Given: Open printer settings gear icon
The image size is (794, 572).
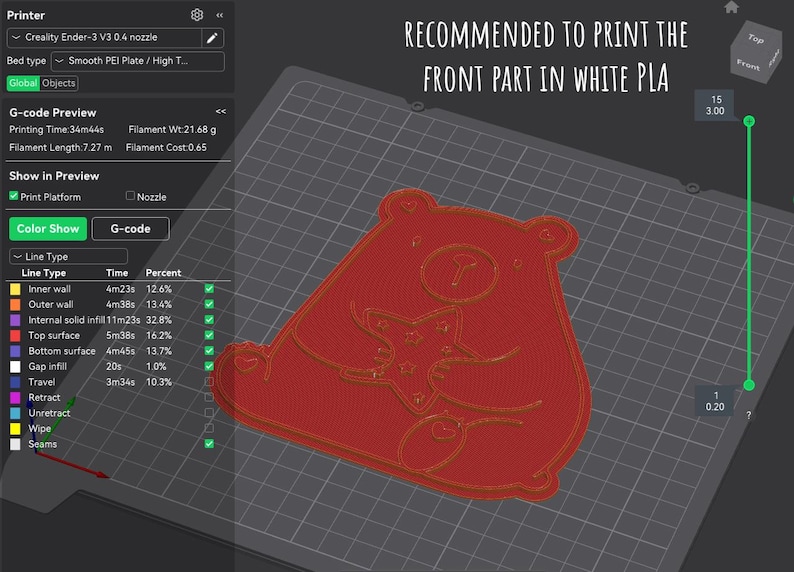Looking at the screenshot, I should click(197, 15).
